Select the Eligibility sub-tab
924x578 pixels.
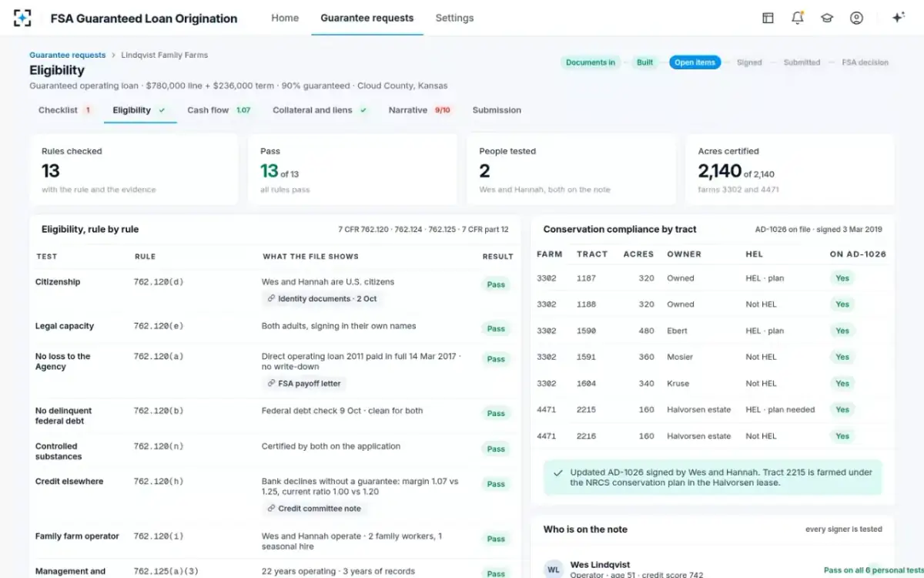(139, 110)
